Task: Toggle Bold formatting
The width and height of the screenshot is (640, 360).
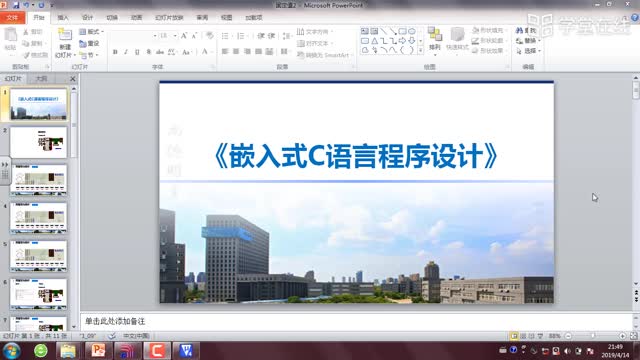Action: tap(115, 52)
